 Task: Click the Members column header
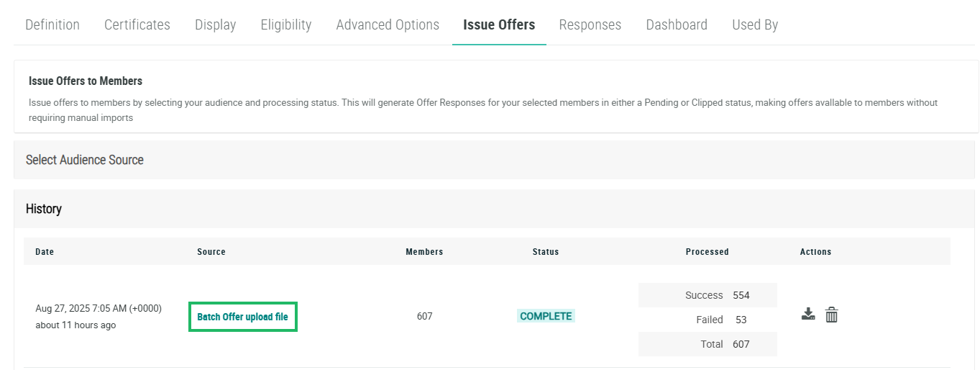tap(424, 252)
